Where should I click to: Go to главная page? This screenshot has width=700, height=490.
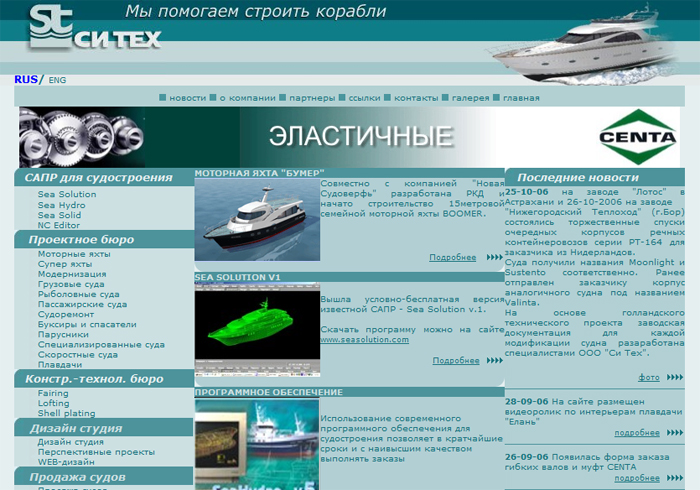[x=521, y=98]
